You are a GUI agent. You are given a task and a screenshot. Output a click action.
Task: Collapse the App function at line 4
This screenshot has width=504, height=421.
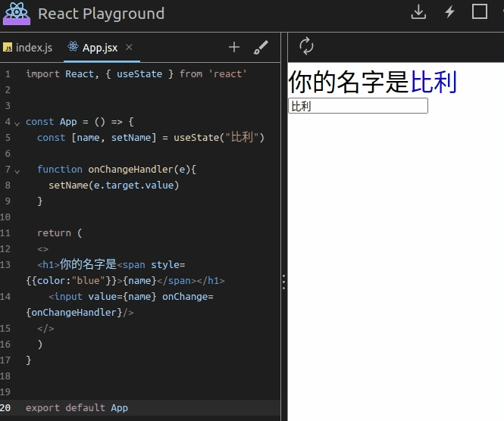coord(17,123)
